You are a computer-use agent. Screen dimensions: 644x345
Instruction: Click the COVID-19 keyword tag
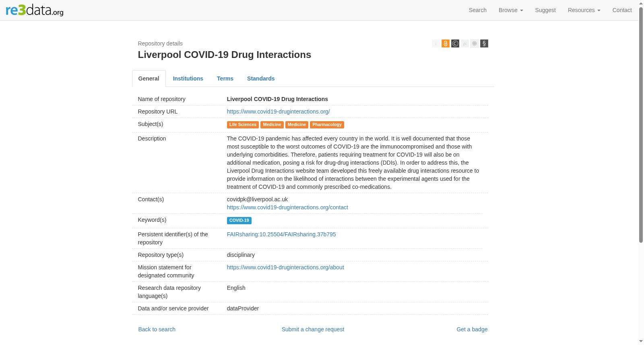point(239,221)
